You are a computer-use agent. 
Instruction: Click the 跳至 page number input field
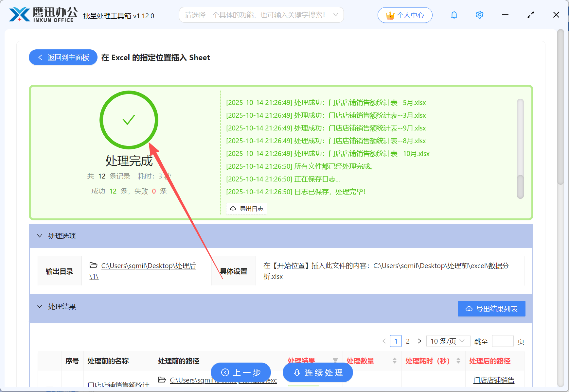[x=503, y=341]
